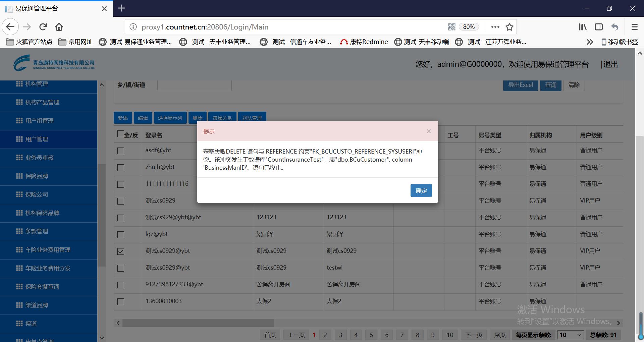The height and width of the screenshot is (342, 644).
Task: Click the horizontal table scrollbar
Action: pyautogui.click(x=198, y=323)
